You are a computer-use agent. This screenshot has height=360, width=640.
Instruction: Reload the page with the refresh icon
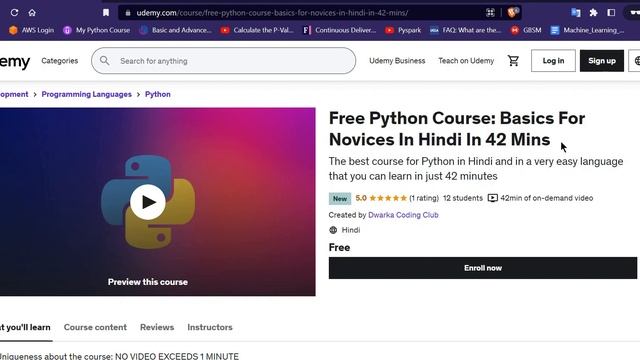pos(14,13)
